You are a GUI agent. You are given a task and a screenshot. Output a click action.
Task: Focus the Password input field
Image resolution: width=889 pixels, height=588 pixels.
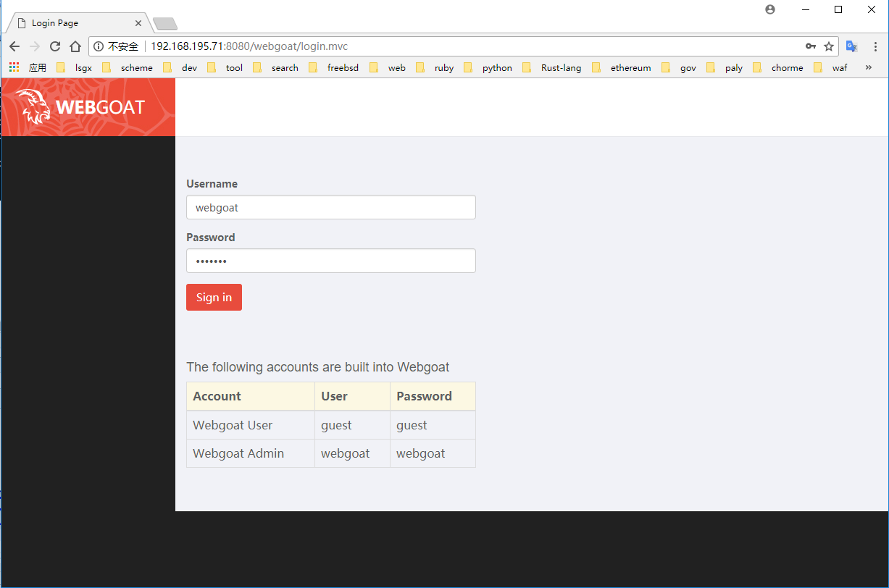(331, 261)
